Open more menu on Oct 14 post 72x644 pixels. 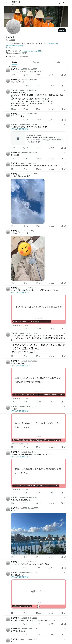click(65, 80)
